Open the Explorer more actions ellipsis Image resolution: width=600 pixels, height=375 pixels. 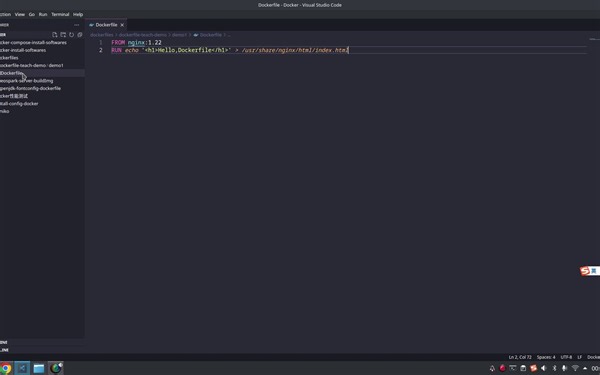(77, 25)
